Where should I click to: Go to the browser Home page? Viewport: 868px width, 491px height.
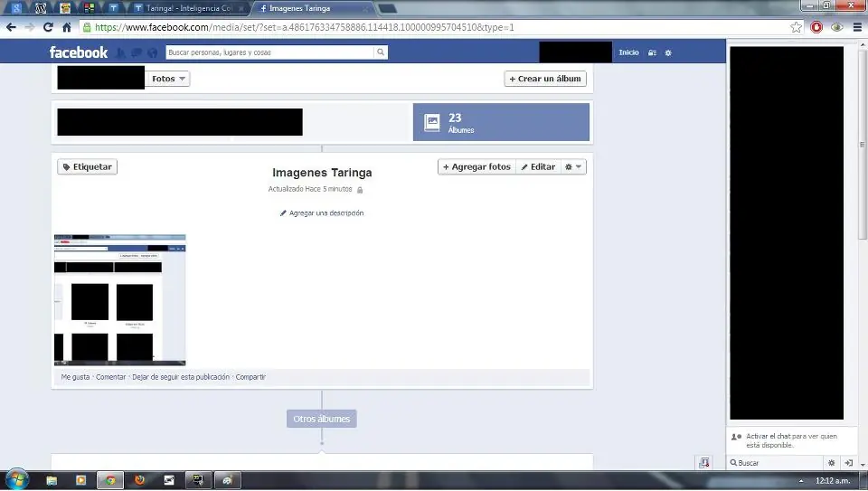point(66,27)
